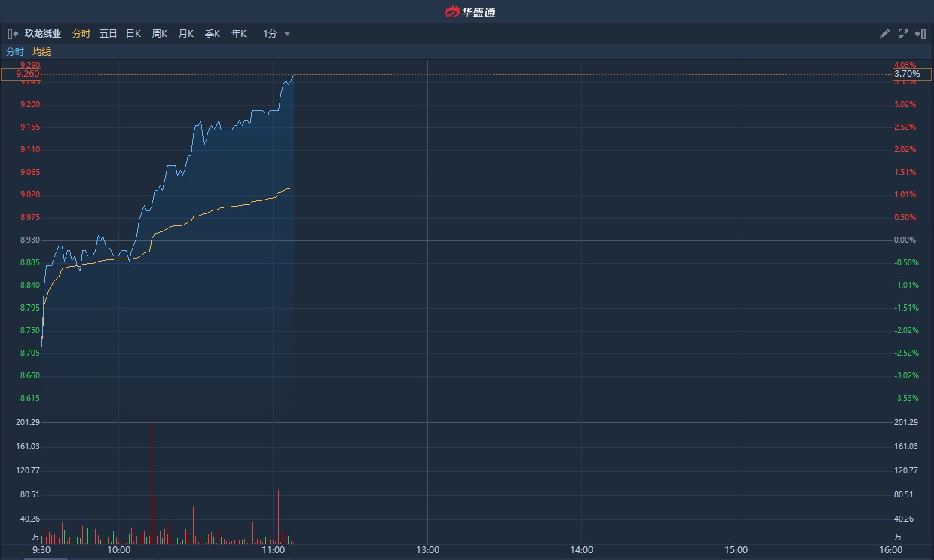Click the 玖龙纸业 stock name
Screen dimensions: 934x560
pos(43,34)
